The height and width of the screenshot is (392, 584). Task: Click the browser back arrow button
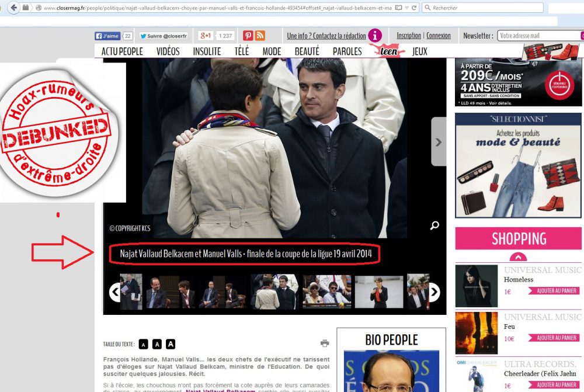pyautogui.click(x=14, y=8)
